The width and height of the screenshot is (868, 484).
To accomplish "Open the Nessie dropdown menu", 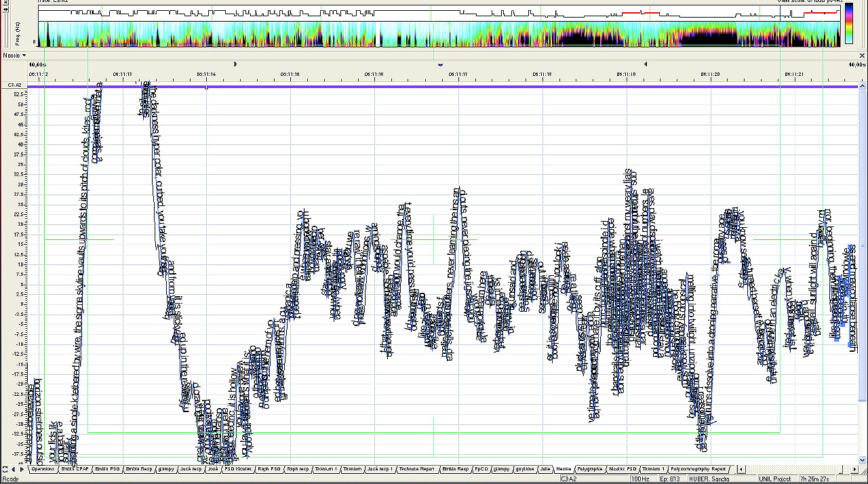I will tap(14, 55).
